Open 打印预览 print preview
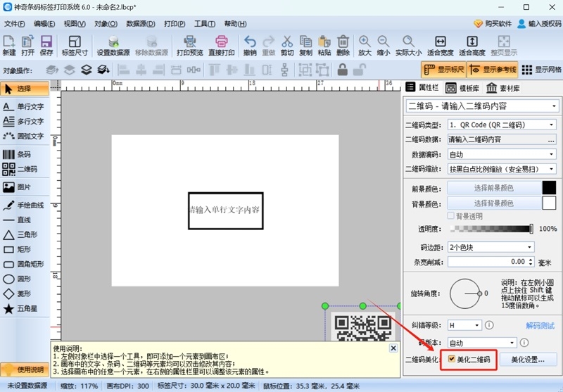 (x=189, y=46)
